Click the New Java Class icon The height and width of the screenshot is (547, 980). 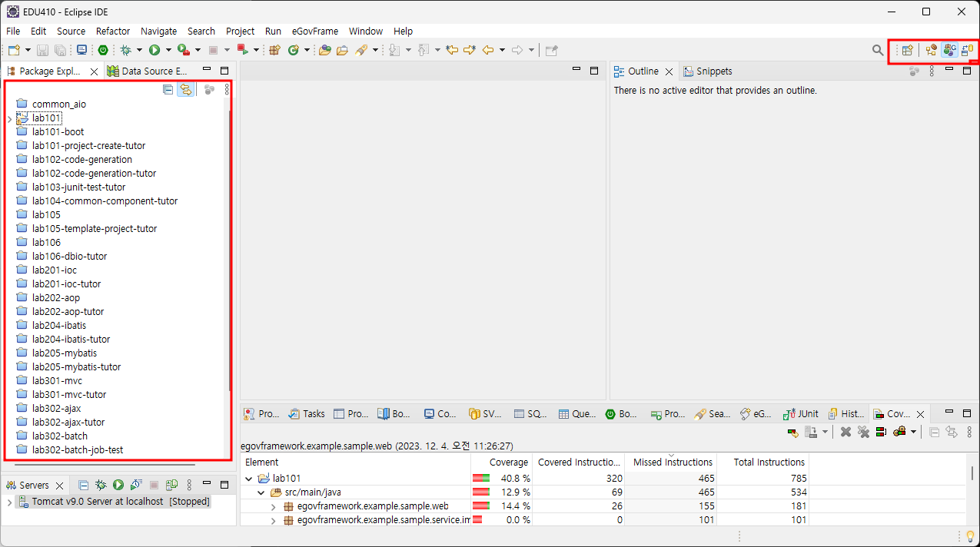coord(294,50)
